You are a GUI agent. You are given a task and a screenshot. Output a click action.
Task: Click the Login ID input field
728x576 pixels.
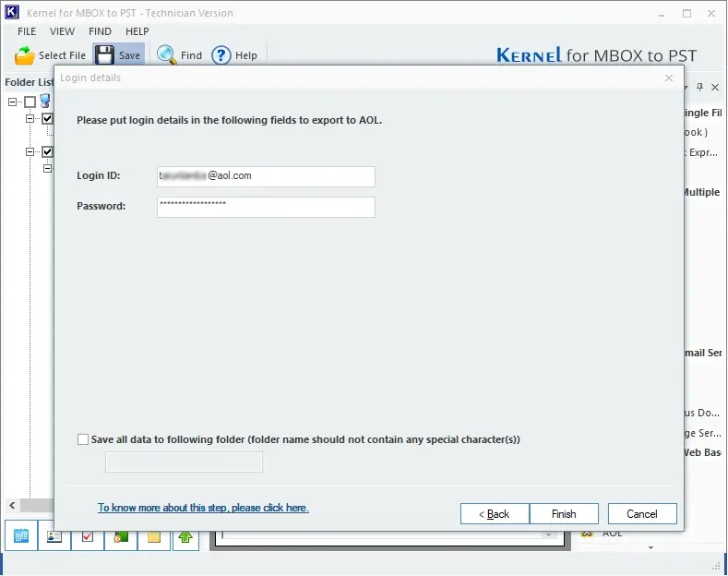click(266, 176)
